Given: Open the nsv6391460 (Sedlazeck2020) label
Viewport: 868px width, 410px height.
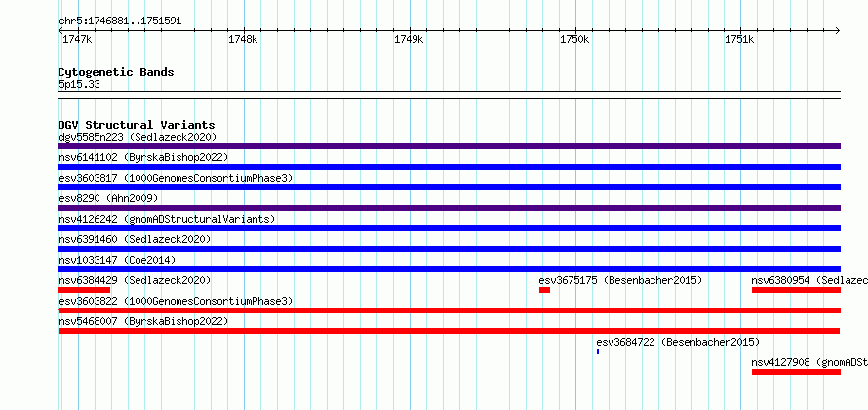Looking at the screenshot, I should coord(135,239).
